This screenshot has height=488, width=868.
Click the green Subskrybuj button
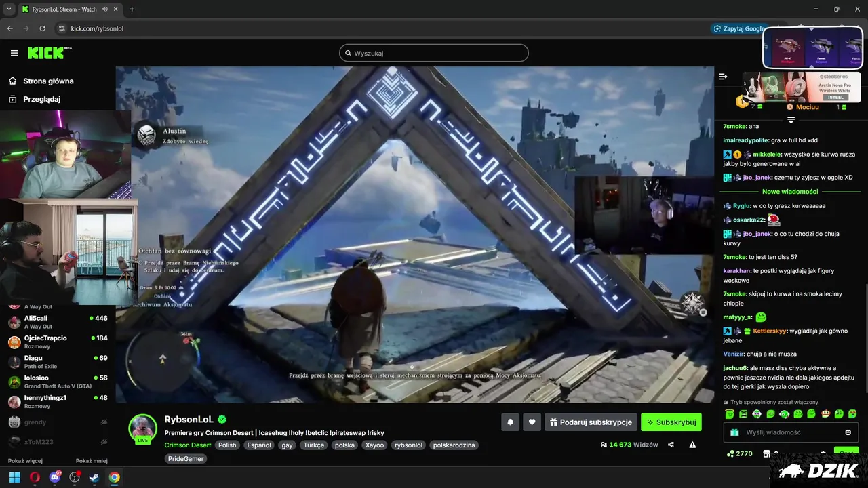click(x=671, y=422)
